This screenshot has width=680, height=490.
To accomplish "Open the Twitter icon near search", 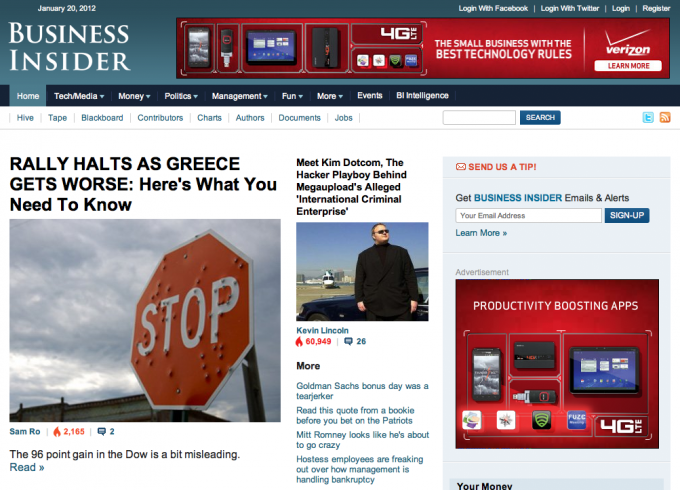I will point(648,118).
